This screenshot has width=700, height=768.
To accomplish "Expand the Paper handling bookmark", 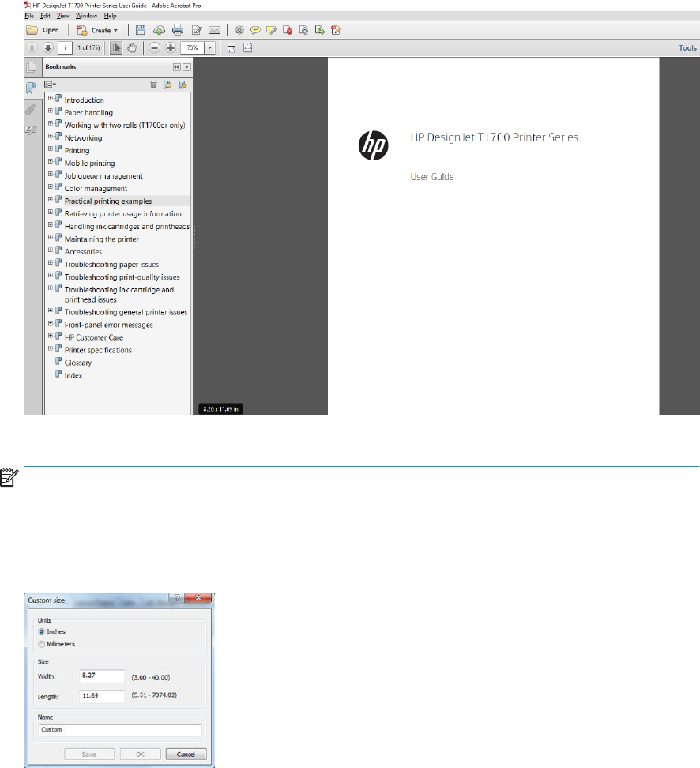I will pos(51,111).
